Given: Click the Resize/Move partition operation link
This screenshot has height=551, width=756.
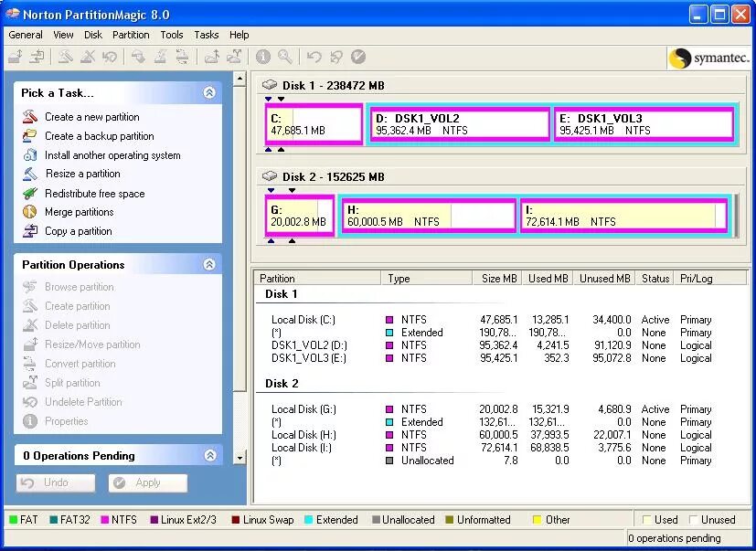Looking at the screenshot, I should (x=92, y=344).
